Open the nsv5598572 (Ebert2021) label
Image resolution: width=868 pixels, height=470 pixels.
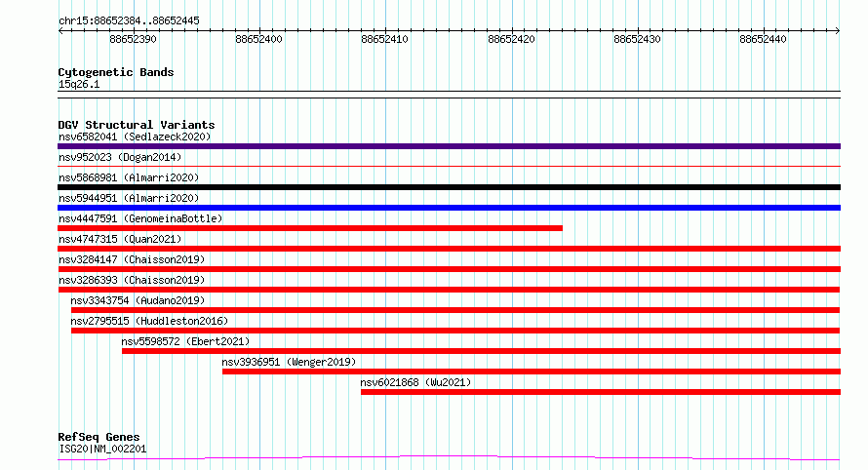(x=185, y=341)
